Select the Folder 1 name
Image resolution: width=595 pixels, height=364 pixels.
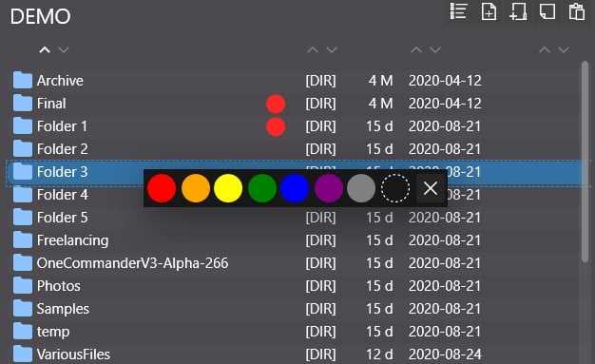click(x=62, y=126)
